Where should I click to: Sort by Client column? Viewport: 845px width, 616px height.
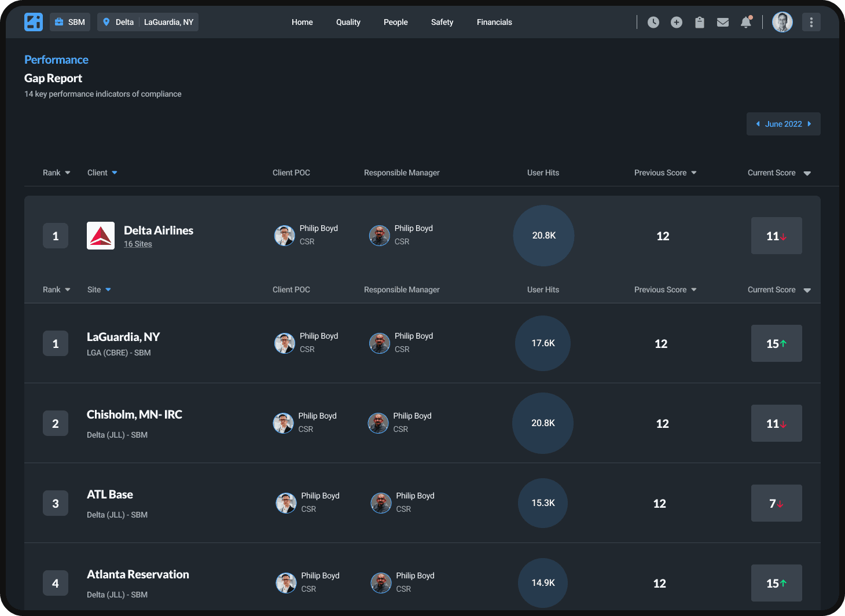pyautogui.click(x=102, y=173)
